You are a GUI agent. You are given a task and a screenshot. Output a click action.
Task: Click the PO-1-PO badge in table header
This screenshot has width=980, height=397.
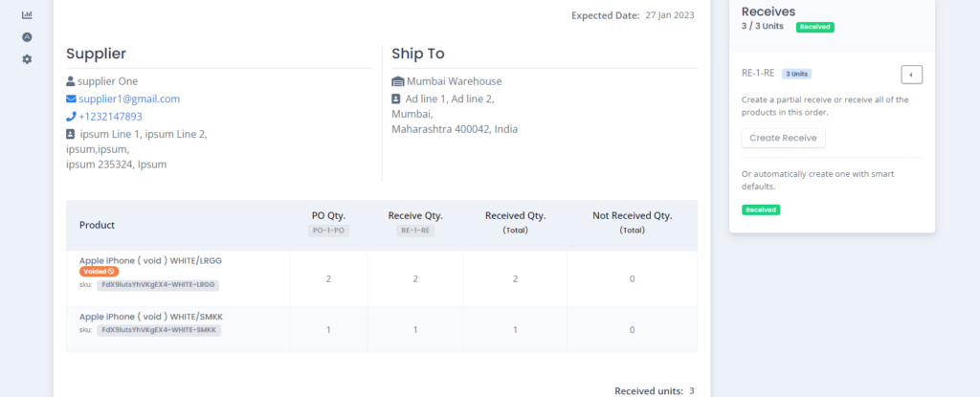click(329, 231)
